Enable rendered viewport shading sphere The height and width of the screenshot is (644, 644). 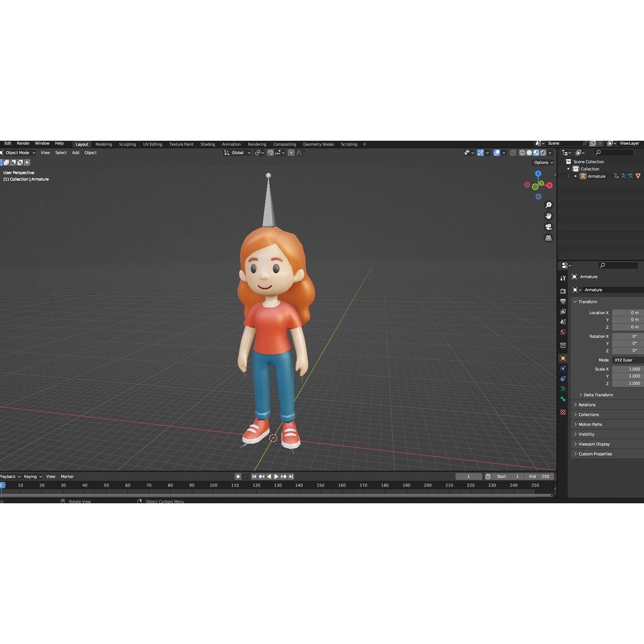pos(542,153)
